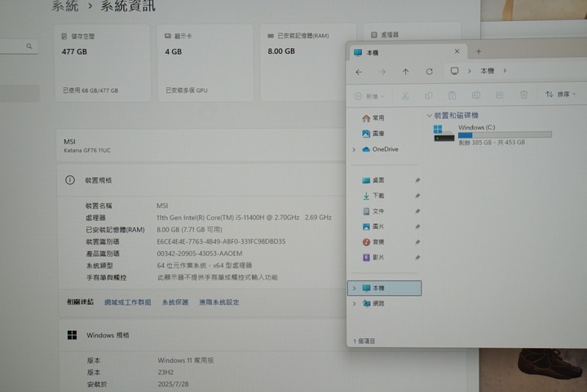
Task: Select 網路 in navigation pane
Action: click(x=373, y=303)
